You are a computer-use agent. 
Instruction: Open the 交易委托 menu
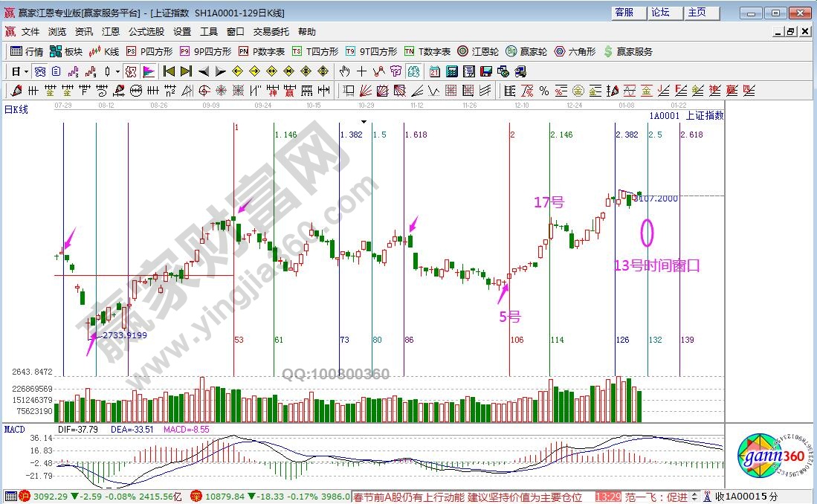point(271,32)
